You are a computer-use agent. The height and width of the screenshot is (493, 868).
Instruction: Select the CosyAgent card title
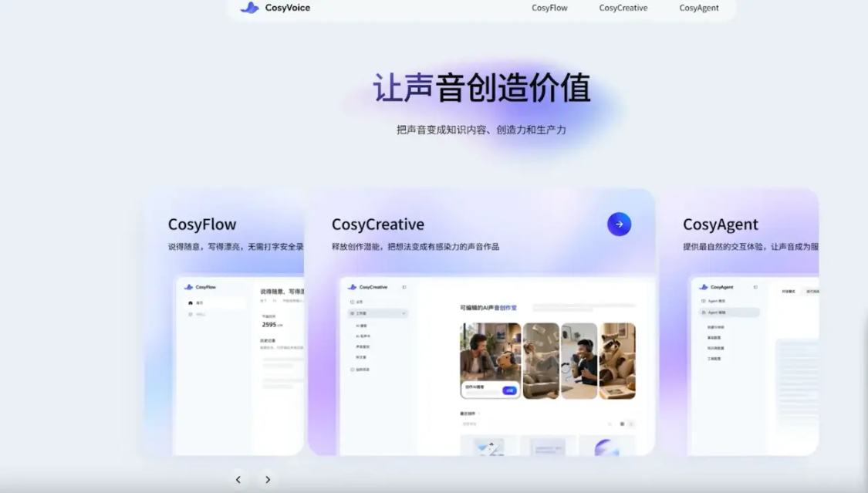click(x=720, y=224)
